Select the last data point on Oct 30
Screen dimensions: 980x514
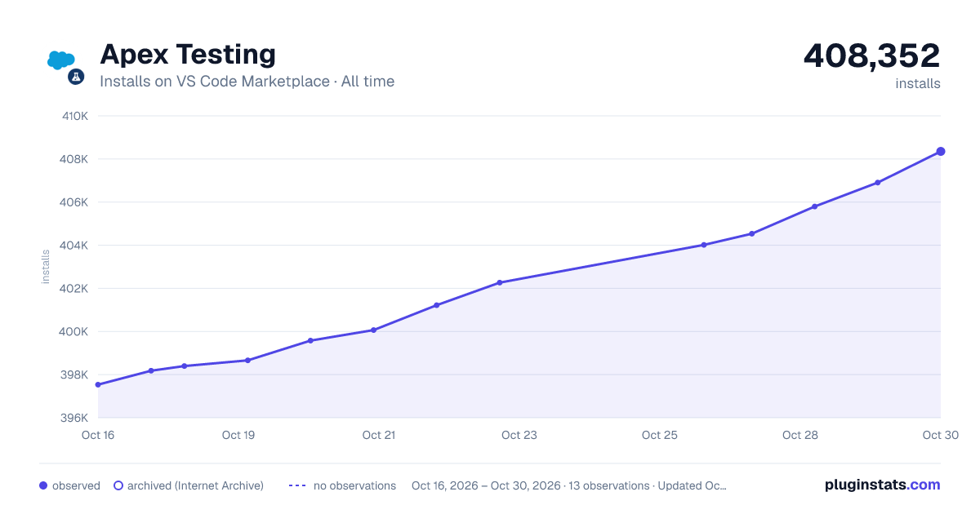(941, 151)
